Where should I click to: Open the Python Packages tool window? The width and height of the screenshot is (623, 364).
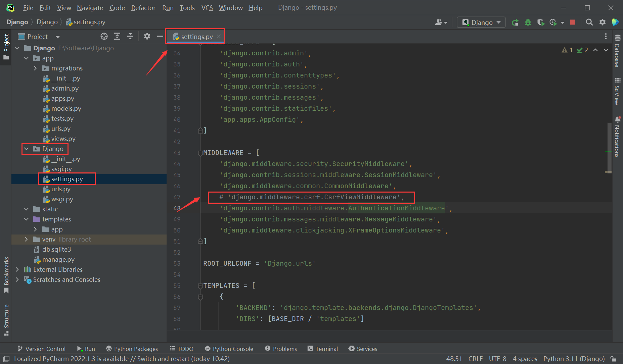coord(132,349)
